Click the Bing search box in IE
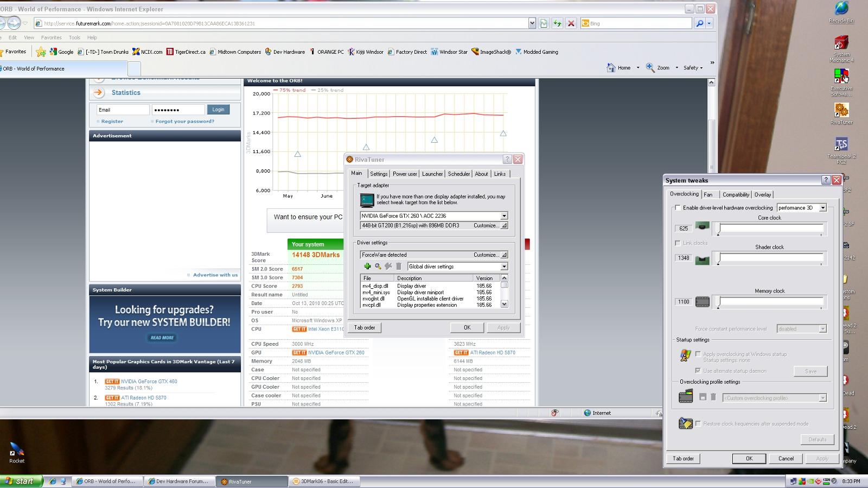The image size is (868, 488). 636,23
